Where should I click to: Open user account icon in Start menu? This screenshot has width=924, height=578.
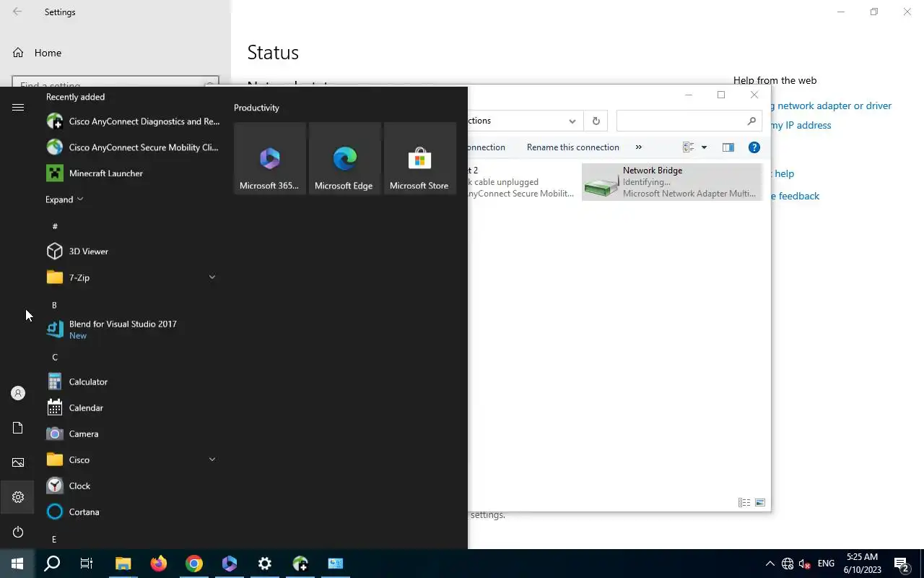click(x=18, y=393)
